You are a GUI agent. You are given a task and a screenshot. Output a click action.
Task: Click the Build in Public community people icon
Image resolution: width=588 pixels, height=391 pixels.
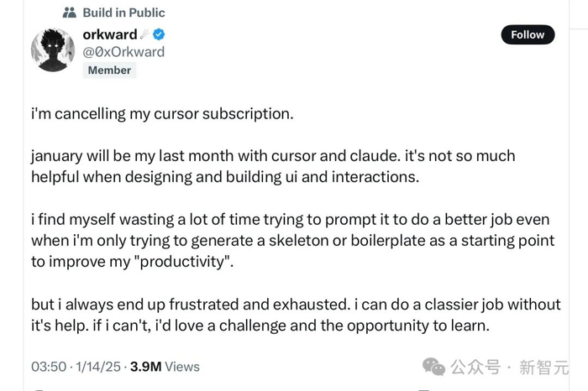tap(70, 13)
